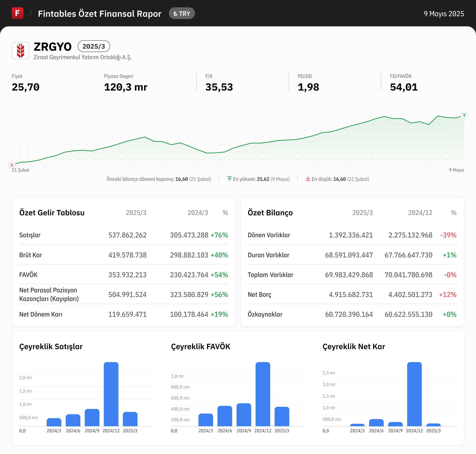Click the 2024/6 bar in Çeyreklik FAVÖK
This screenshot has width=476, height=454.
(225, 416)
